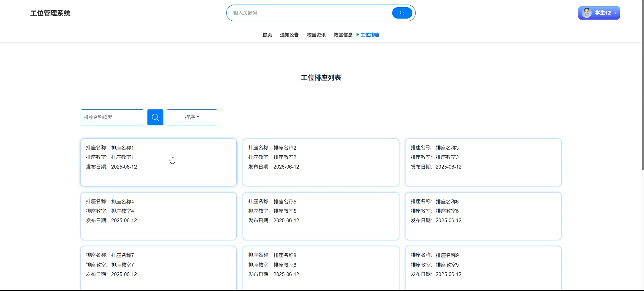Focus the 输入关键词 keyword search field
Screen dimensions: 644x291
pyautogui.click(x=310, y=13)
